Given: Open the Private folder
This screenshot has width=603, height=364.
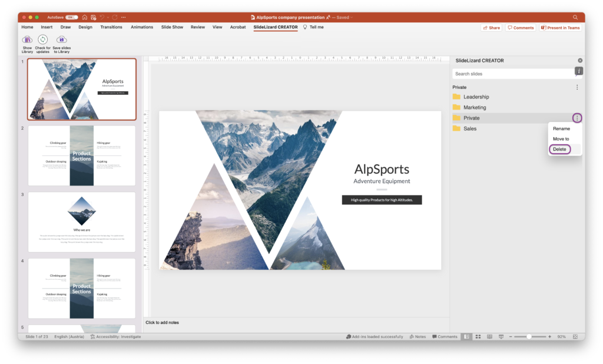Looking at the screenshot, I should (471, 118).
